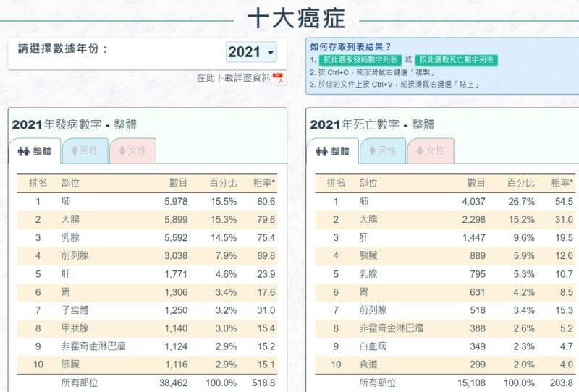This screenshot has width=579, height=392.
Task: Select 甲狀腺 in incidence table
Action: [75, 328]
